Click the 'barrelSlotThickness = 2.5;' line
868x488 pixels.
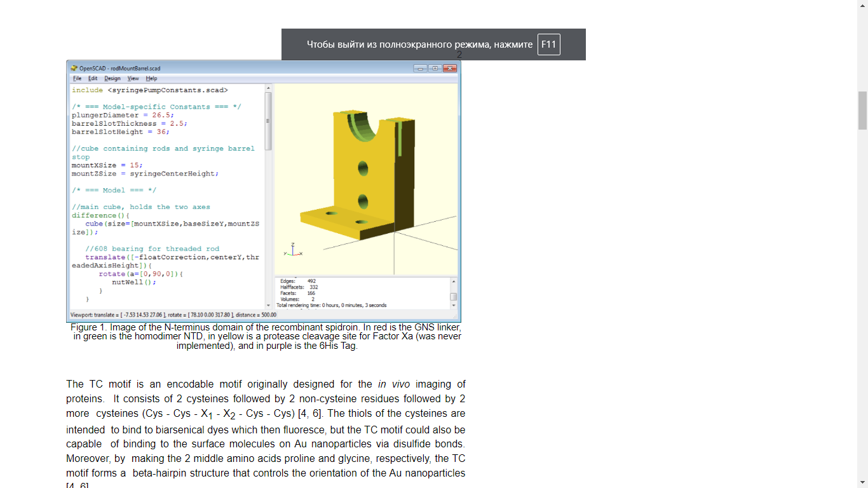130,123
